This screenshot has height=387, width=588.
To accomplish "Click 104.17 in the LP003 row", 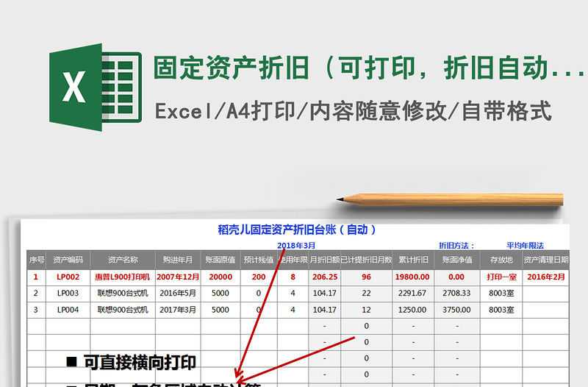I will tap(324, 293).
